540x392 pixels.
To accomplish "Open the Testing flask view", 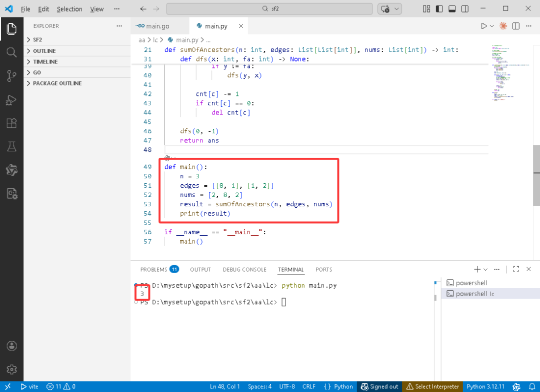I will click(11, 147).
